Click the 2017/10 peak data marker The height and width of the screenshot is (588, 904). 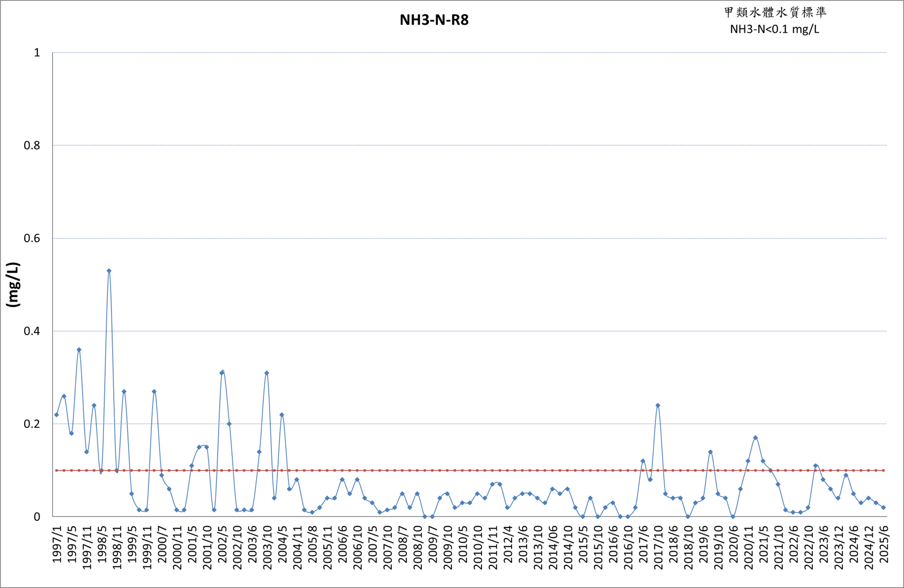(657, 405)
